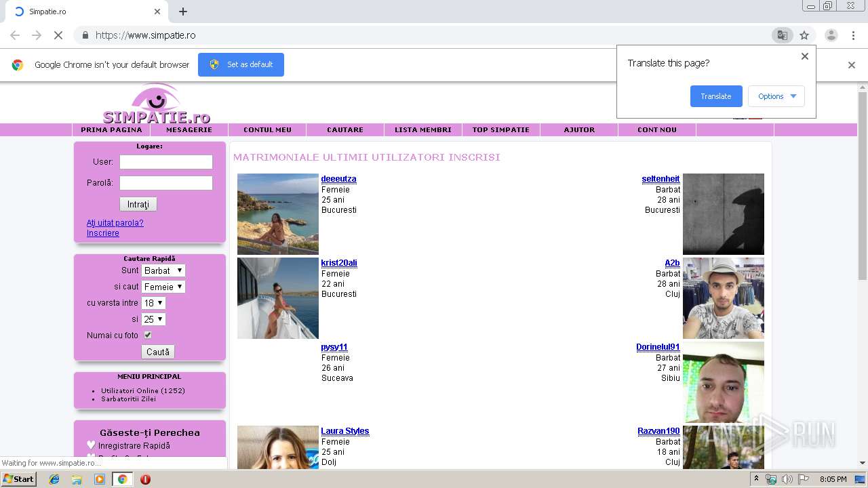Close the Translate popup
Screen dimensions: 868x488
805,56
